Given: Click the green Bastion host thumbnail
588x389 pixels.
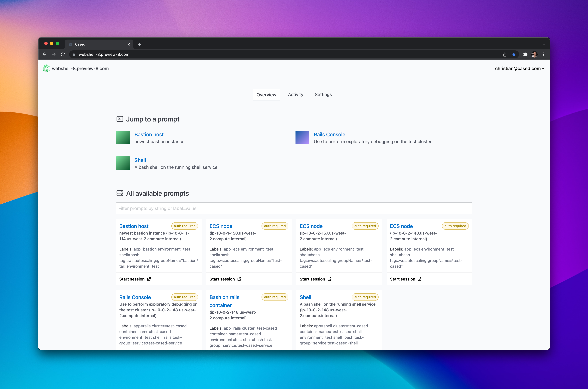Looking at the screenshot, I should (123, 137).
